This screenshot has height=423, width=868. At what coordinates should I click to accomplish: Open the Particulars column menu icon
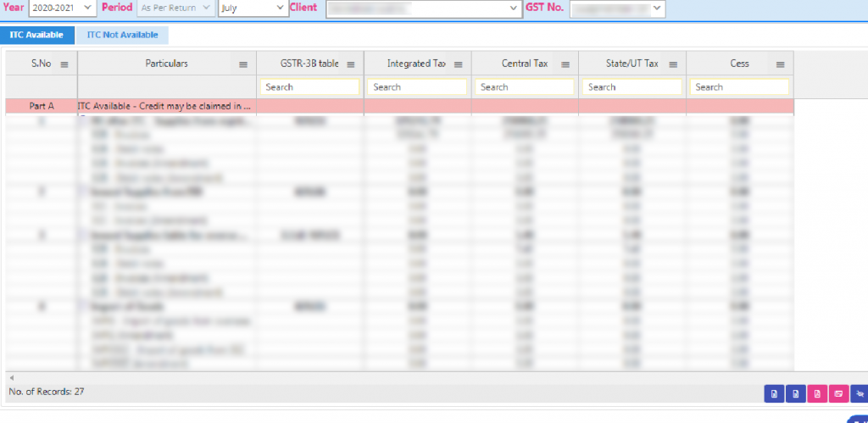pyautogui.click(x=243, y=64)
